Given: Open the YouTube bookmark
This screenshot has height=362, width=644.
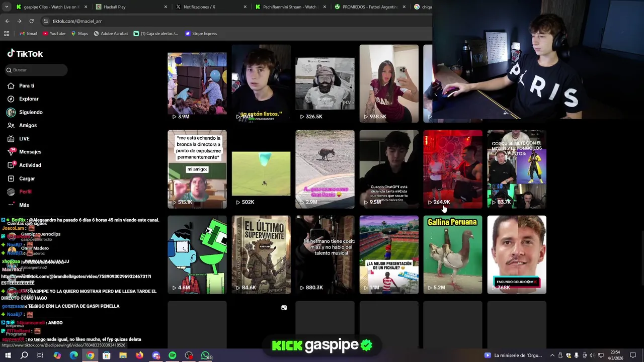Looking at the screenshot, I should tap(54, 34).
